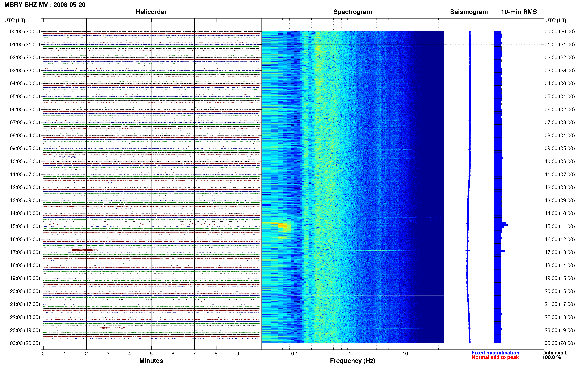The image size is (588, 368).
Task: Click Helicorder time label '23:00 (19:00)'
Action: click(x=25, y=330)
